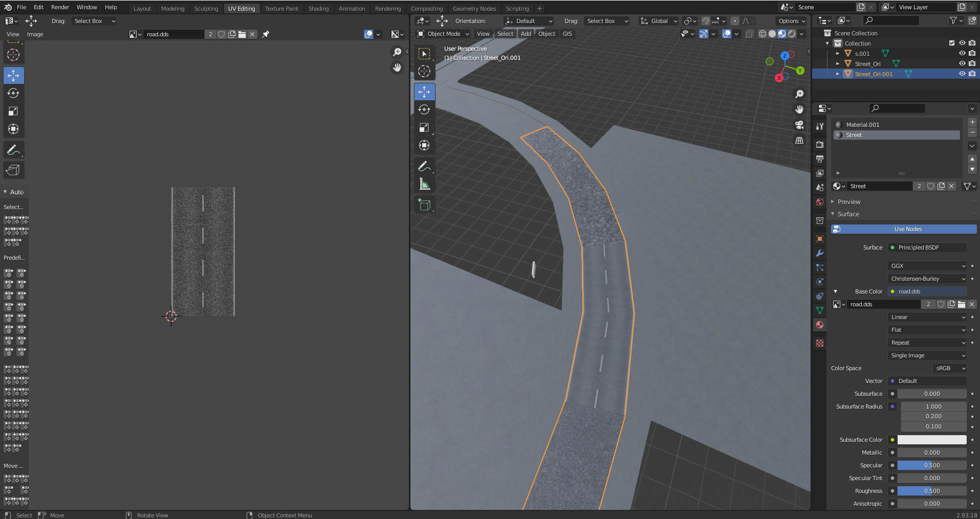980x519 pixels.
Task: Open the GIS menu button
Action: click(x=567, y=34)
